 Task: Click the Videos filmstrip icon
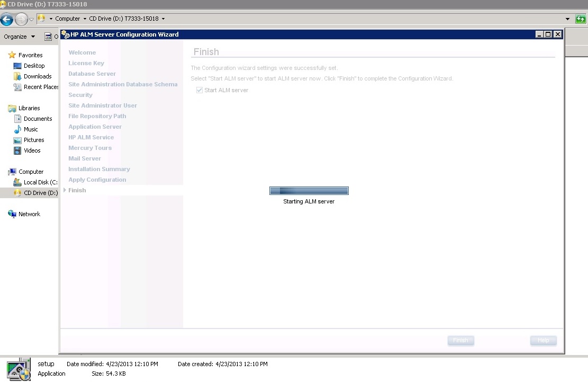click(17, 150)
